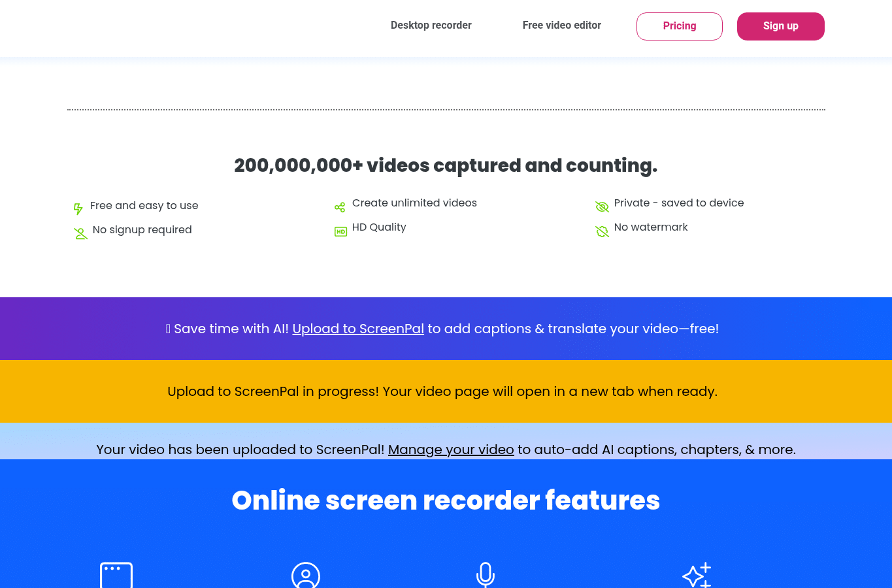Click the 'HD Quality' text
The image size is (892, 588).
379,227
